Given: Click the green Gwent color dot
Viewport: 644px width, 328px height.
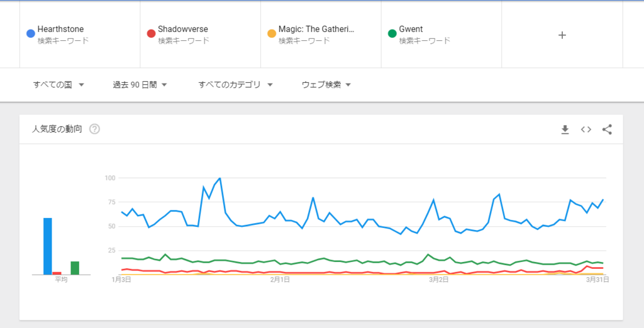Looking at the screenshot, I should (x=392, y=33).
